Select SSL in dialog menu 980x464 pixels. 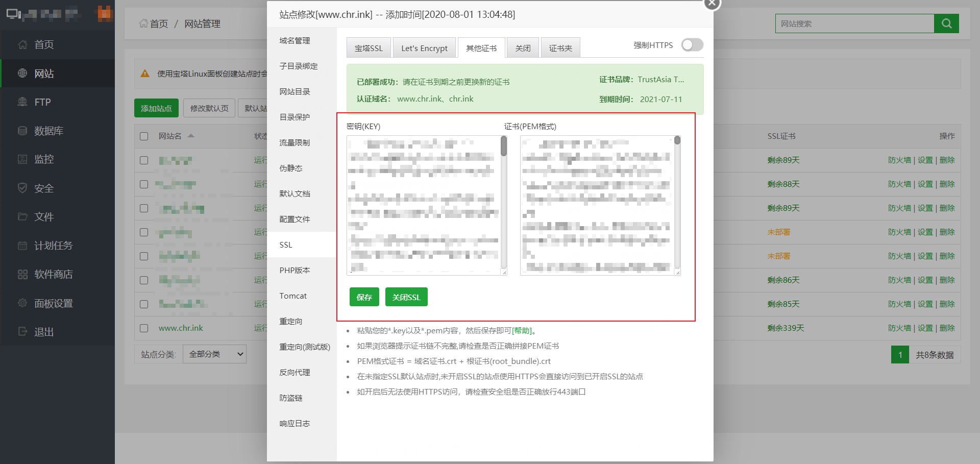click(302, 245)
